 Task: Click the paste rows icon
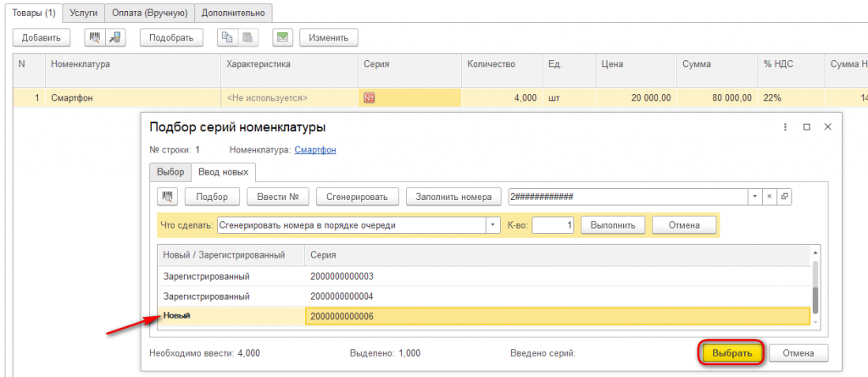click(248, 37)
